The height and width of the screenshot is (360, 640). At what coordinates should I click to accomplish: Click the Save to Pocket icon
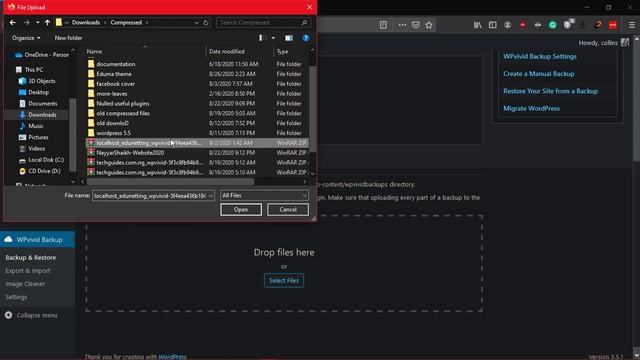(416, 25)
